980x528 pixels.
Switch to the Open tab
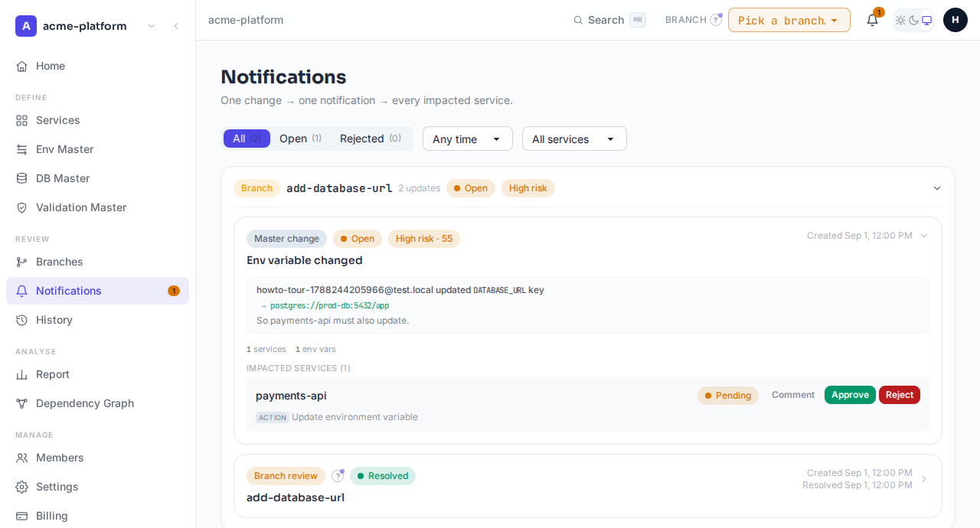click(300, 139)
